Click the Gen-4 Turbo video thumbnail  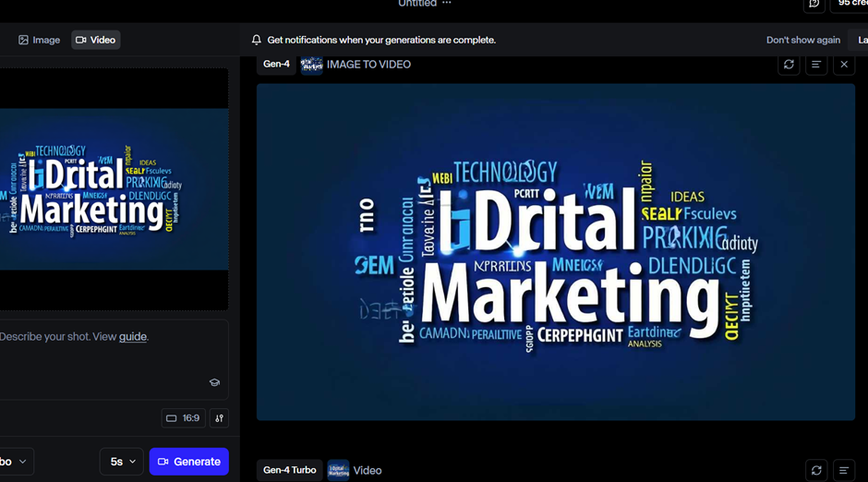click(339, 470)
